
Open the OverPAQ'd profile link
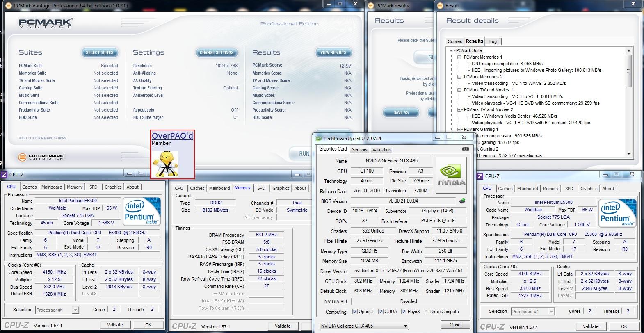(x=172, y=136)
